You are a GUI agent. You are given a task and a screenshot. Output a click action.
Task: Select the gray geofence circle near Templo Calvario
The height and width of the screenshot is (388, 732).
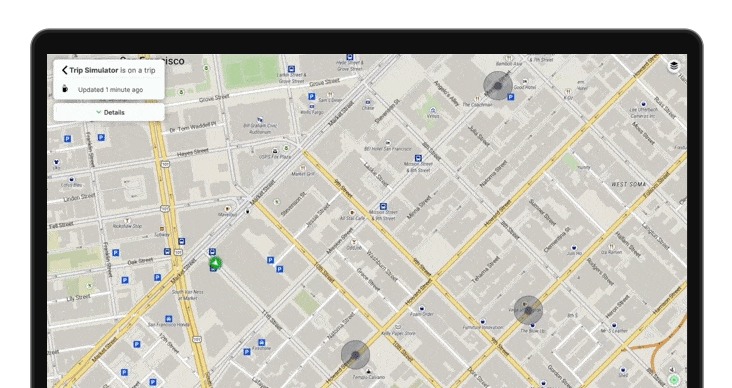click(355, 355)
